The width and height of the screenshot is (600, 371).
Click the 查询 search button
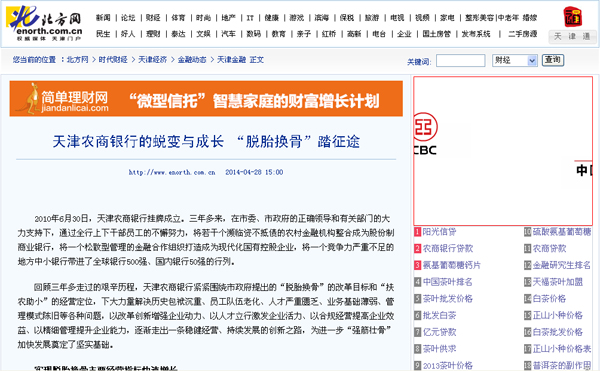pyautogui.click(x=553, y=60)
